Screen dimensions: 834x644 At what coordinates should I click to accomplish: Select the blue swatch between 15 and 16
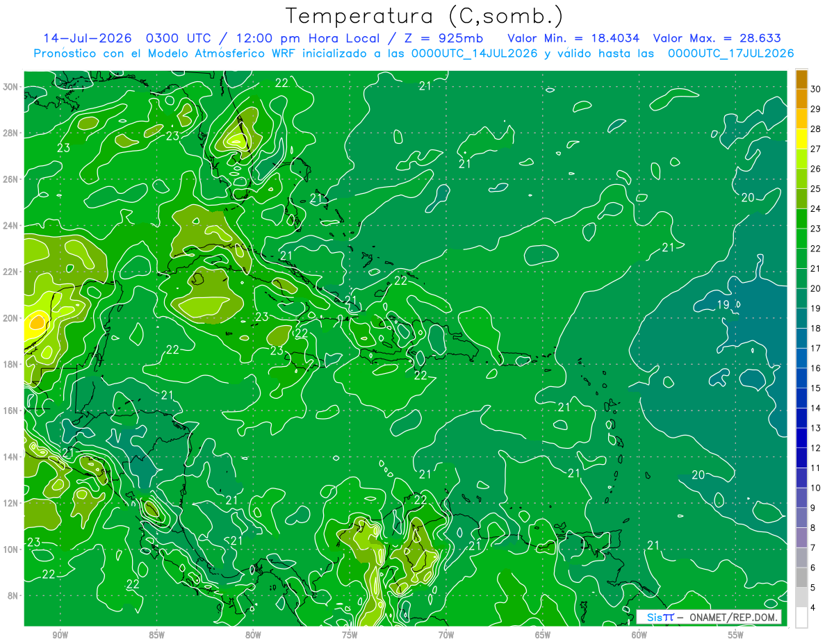pyautogui.click(x=801, y=378)
